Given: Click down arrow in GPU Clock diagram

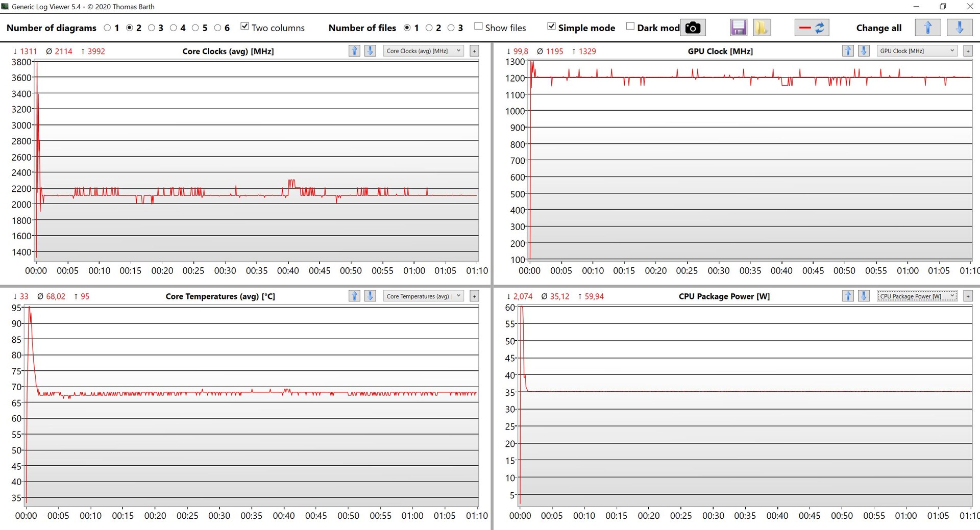Looking at the screenshot, I should click(864, 51).
